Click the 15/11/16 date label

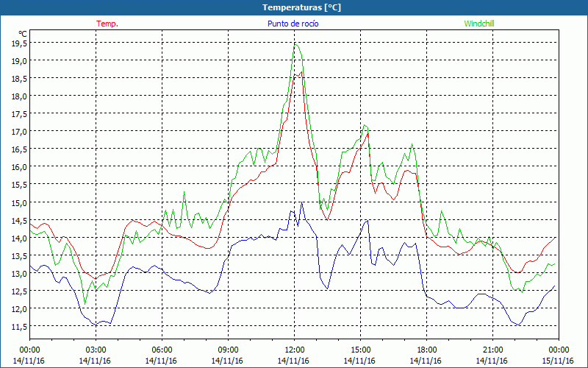558,361
